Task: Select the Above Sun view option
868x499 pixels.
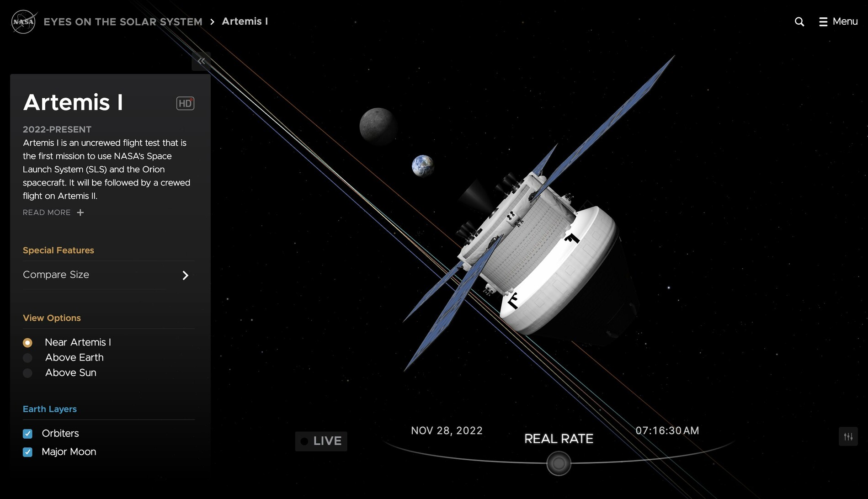Action: (28, 373)
